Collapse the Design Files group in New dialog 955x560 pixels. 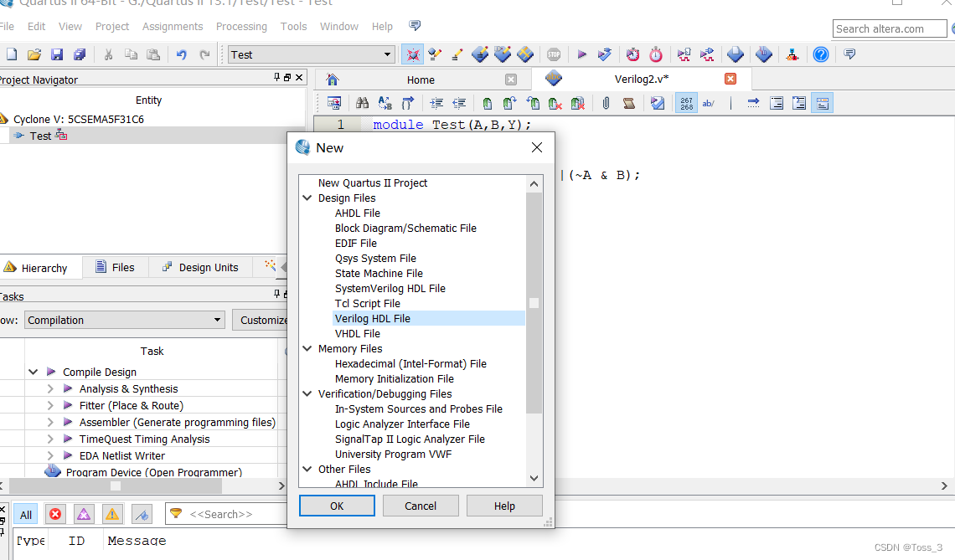click(x=307, y=198)
